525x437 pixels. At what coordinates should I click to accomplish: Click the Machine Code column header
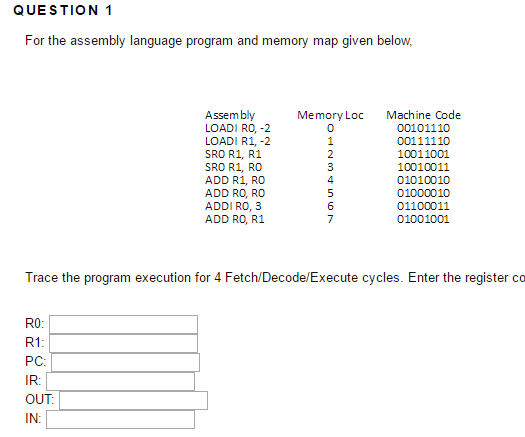tap(424, 115)
